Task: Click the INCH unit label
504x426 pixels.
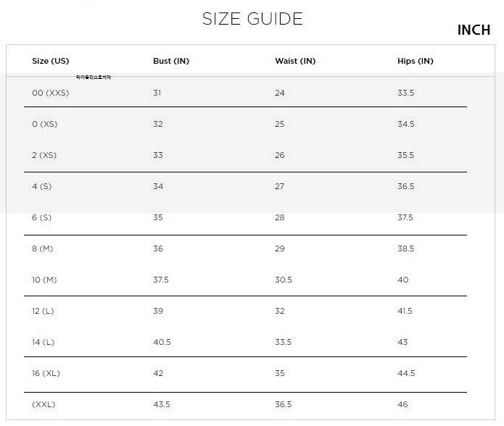Action: 474,30
